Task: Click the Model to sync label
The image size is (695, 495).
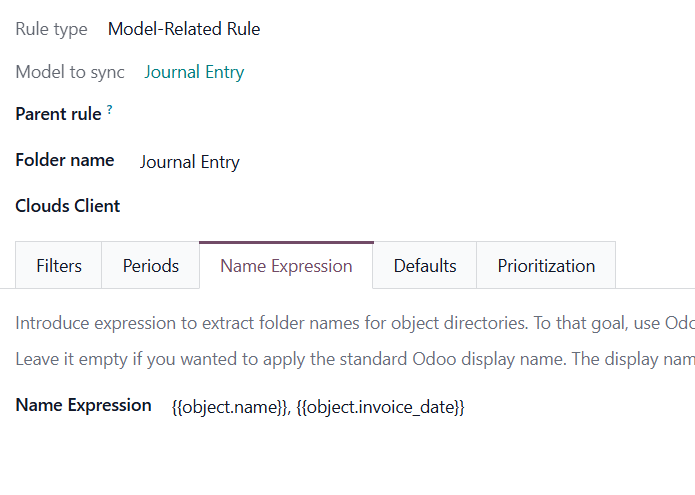Action: tap(70, 72)
